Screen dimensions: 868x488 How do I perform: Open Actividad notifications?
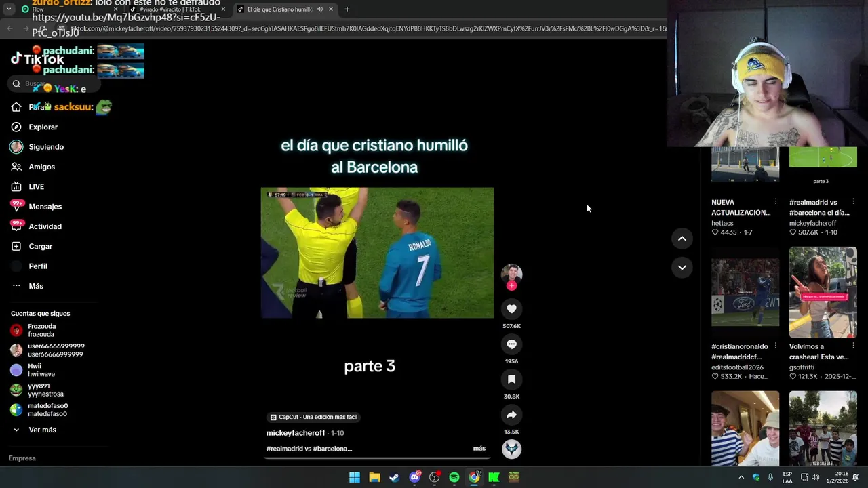tap(45, 226)
